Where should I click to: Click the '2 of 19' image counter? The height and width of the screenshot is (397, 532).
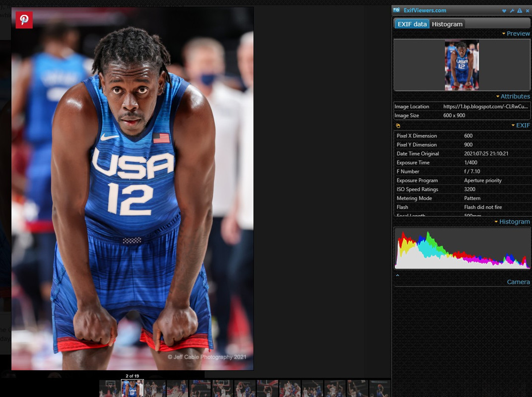(x=133, y=376)
